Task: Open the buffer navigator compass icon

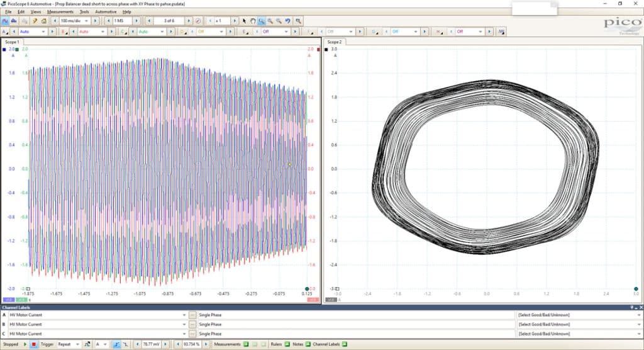Action: click(198, 21)
